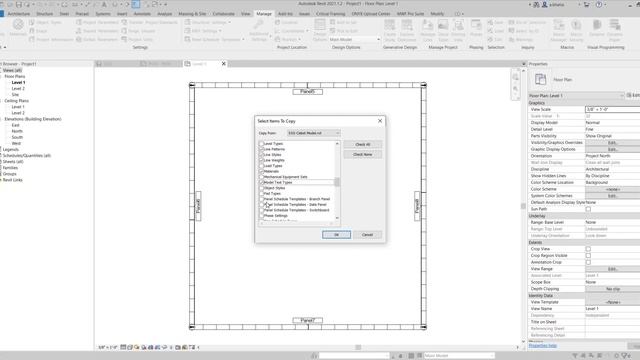Click OK in Select Items To Copy
The height and width of the screenshot is (360, 640).
click(x=336, y=235)
